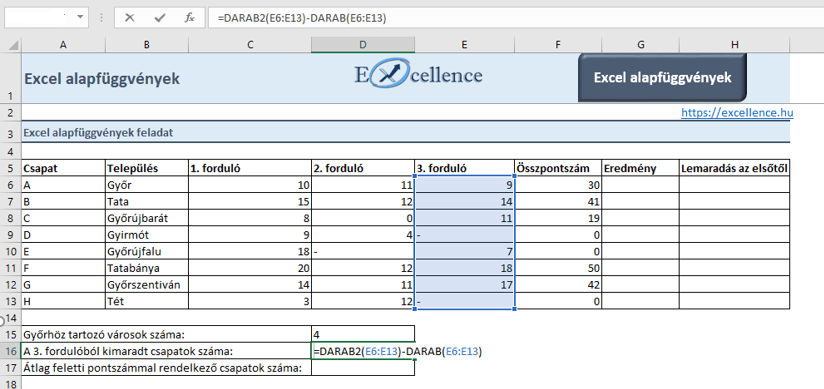
Task: Click Tatabánya's Összpontszám value 50
Action: point(558,268)
